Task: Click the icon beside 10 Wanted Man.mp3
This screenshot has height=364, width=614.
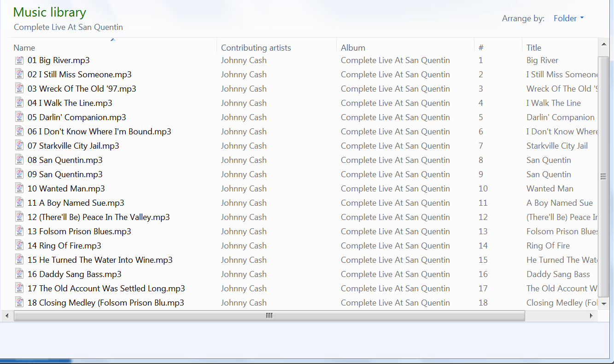Action: click(19, 188)
